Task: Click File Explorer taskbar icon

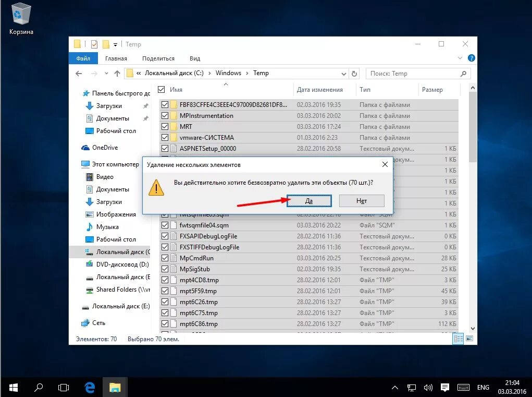Action: point(115,388)
